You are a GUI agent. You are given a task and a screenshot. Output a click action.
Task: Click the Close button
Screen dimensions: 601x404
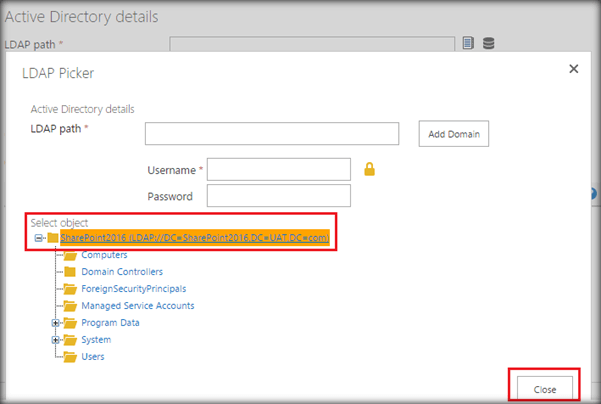545,387
